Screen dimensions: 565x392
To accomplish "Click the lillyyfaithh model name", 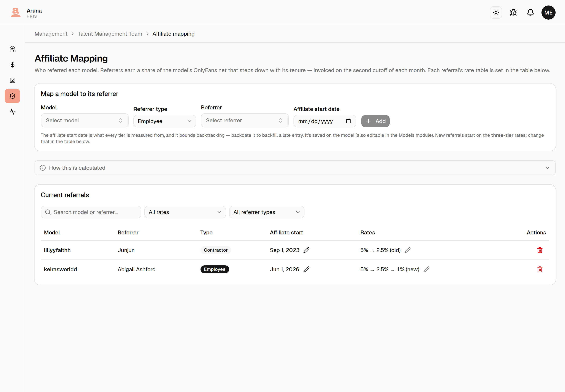I will pyautogui.click(x=57, y=250).
